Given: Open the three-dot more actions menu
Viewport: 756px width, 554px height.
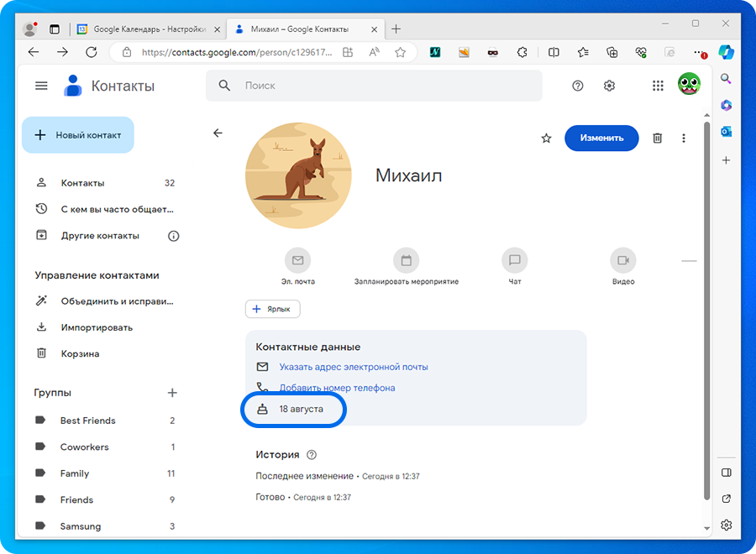Looking at the screenshot, I should click(684, 138).
